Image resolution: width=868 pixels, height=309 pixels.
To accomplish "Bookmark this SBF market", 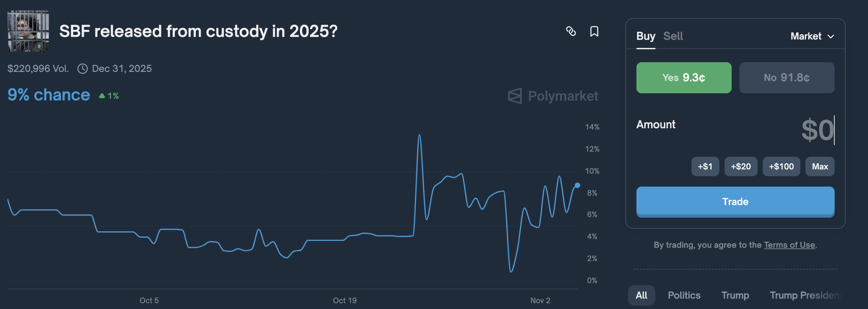I will click(594, 31).
